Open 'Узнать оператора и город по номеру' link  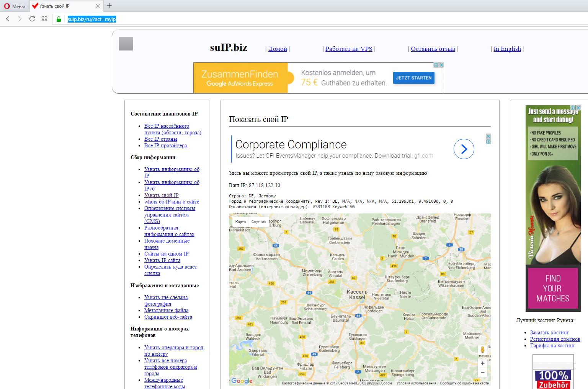pyautogui.click(x=174, y=351)
